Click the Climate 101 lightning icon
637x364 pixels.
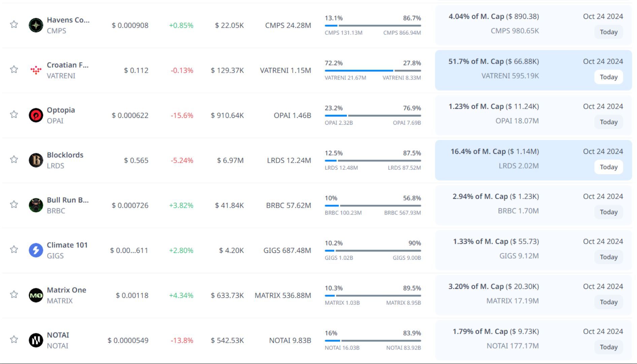(x=36, y=250)
